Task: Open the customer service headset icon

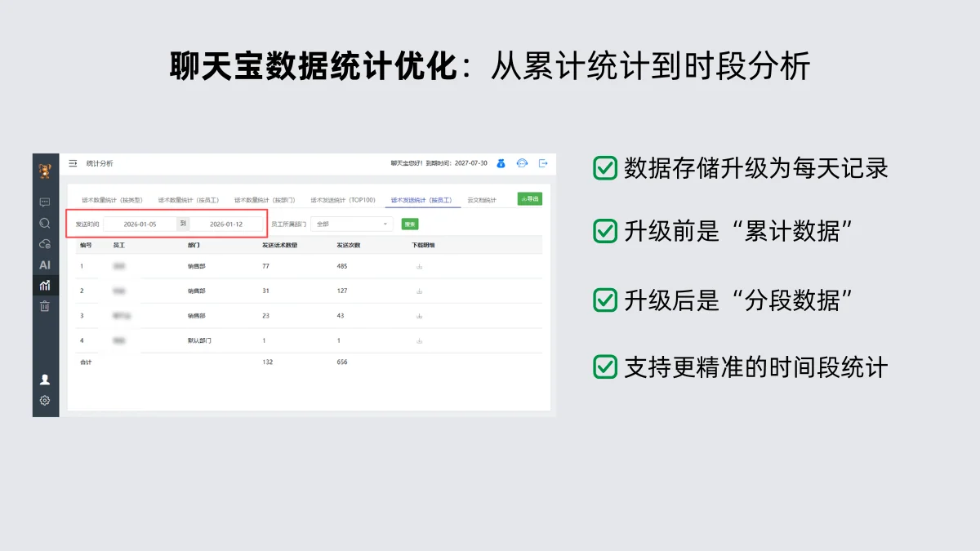Action: tap(523, 163)
